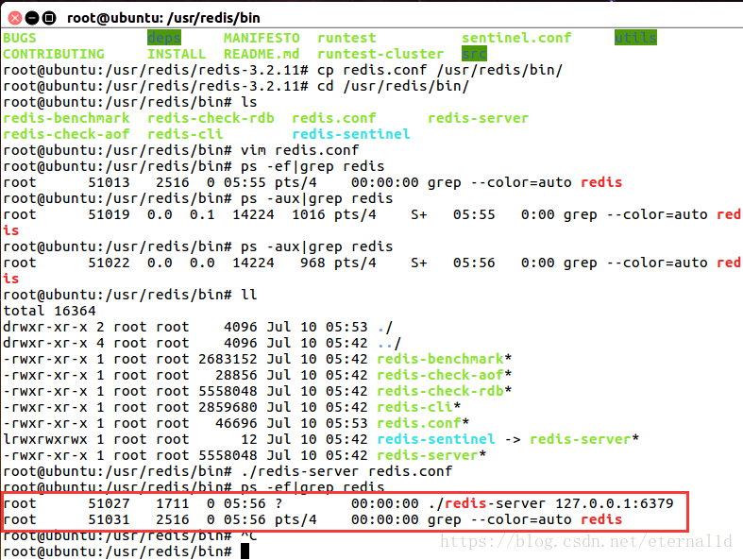The height and width of the screenshot is (560, 743).
Task: Click redis-cli* in the ll listing
Action: 419,407
